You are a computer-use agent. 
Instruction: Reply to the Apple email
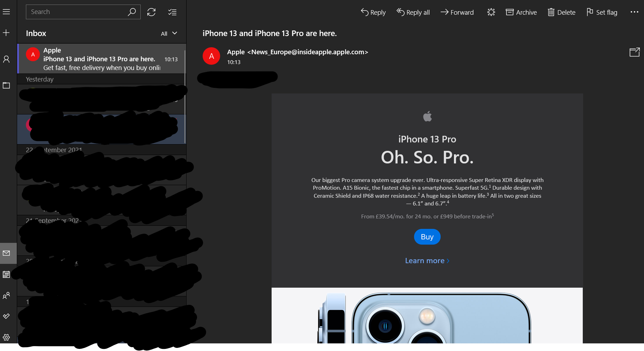[373, 12]
